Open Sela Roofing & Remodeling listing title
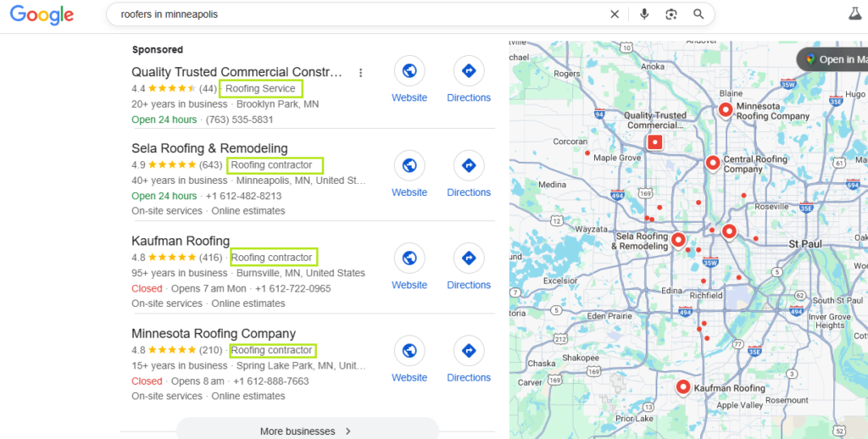868x439 pixels. click(x=210, y=148)
